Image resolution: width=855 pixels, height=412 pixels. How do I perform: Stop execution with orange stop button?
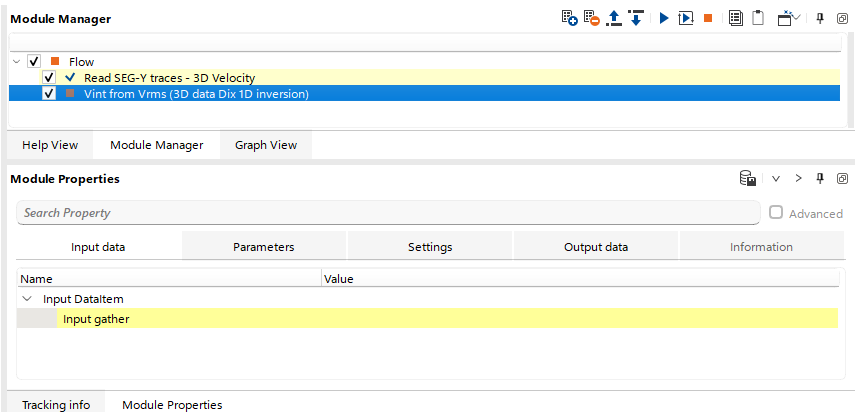point(708,18)
